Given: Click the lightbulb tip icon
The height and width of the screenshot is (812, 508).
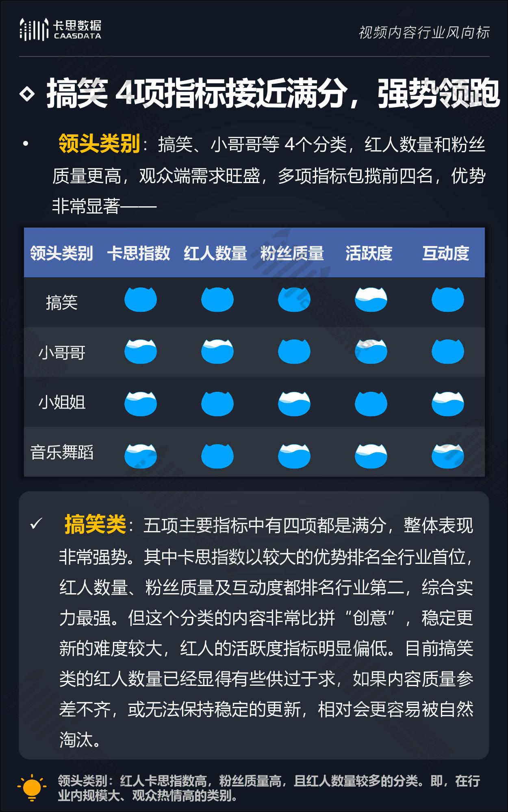Looking at the screenshot, I should [32, 788].
